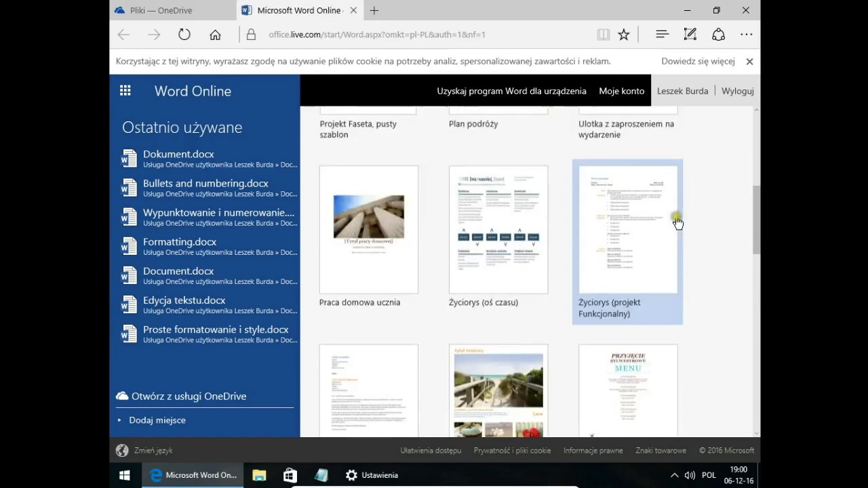The image size is (868, 488).
Task: Click the Word icon beside Proste formatowanie i style.docx
Action: [x=129, y=334]
